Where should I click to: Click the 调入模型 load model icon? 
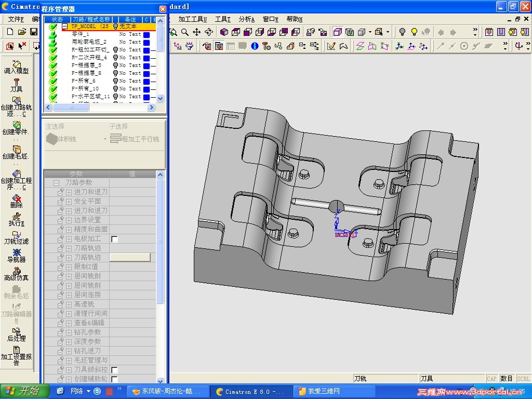tap(16, 67)
